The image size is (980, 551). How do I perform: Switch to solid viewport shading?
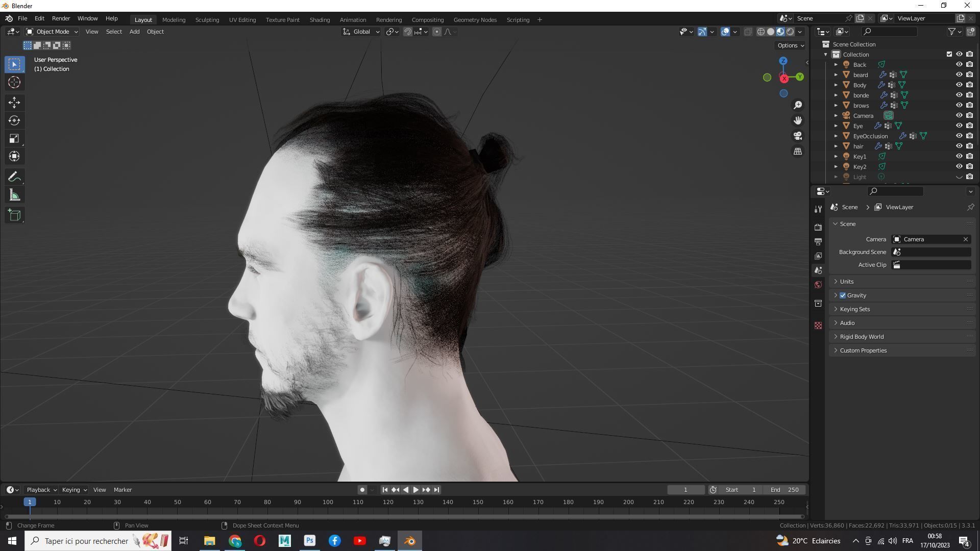pyautogui.click(x=771, y=32)
